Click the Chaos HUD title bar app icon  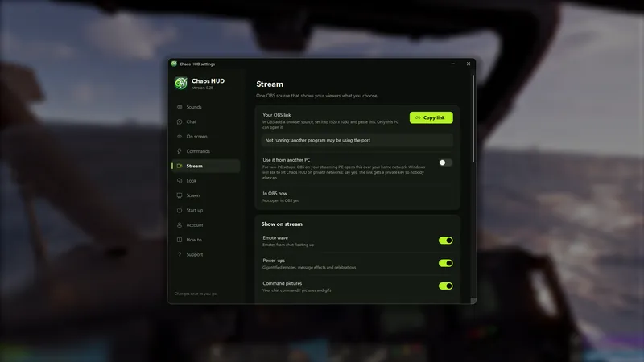(x=174, y=64)
